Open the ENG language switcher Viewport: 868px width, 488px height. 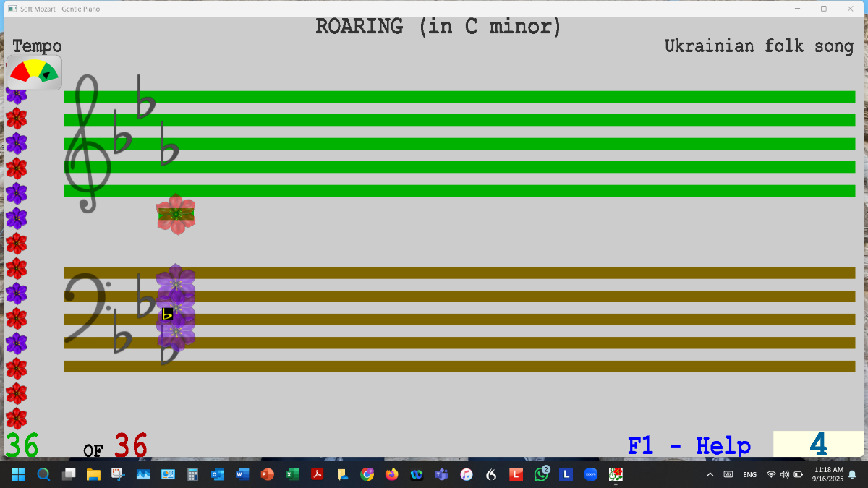tap(750, 474)
